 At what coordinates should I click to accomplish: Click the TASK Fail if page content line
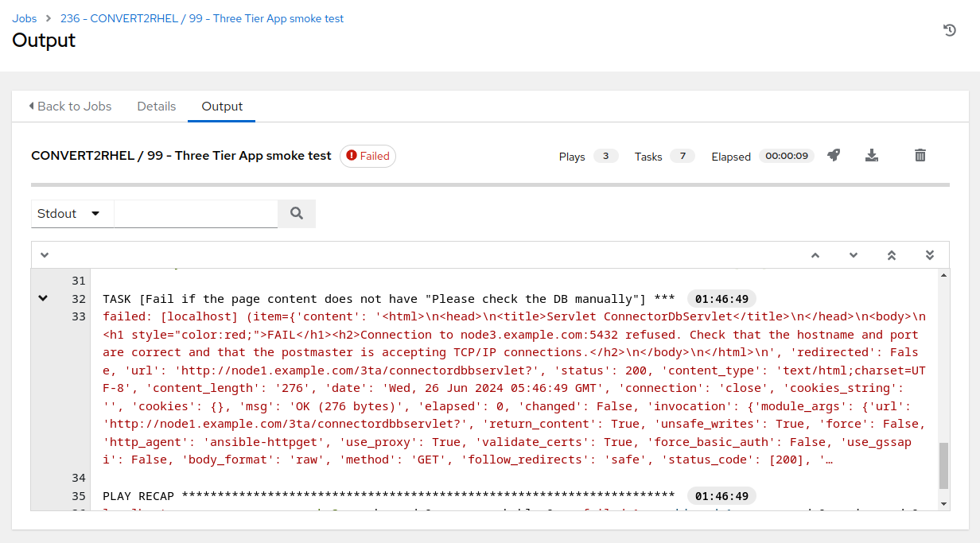[389, 299]
